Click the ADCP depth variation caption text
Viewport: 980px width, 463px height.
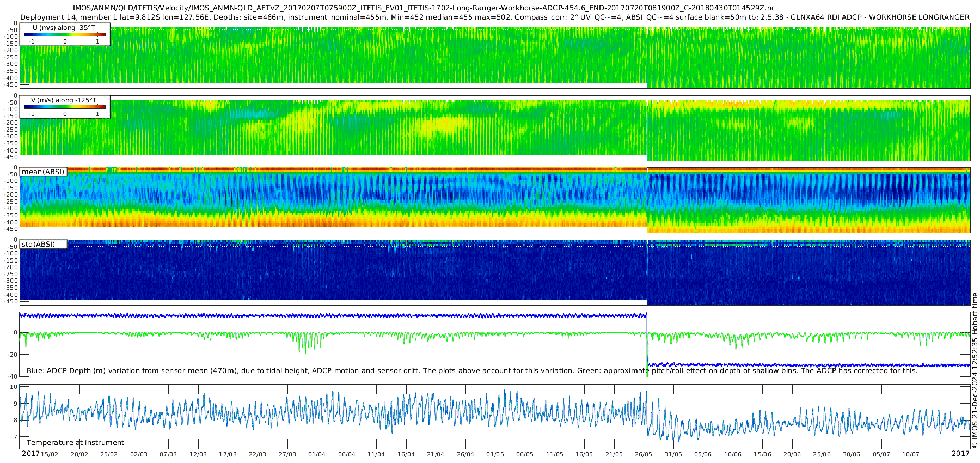[x=472, y=370]
